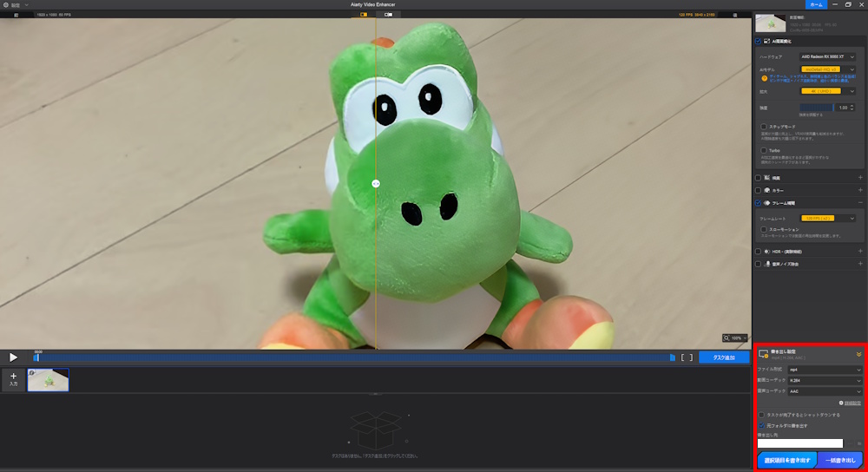Click the 音声ノイズ除去 microphone icon
868x472 pixels.
click(767, 264)
